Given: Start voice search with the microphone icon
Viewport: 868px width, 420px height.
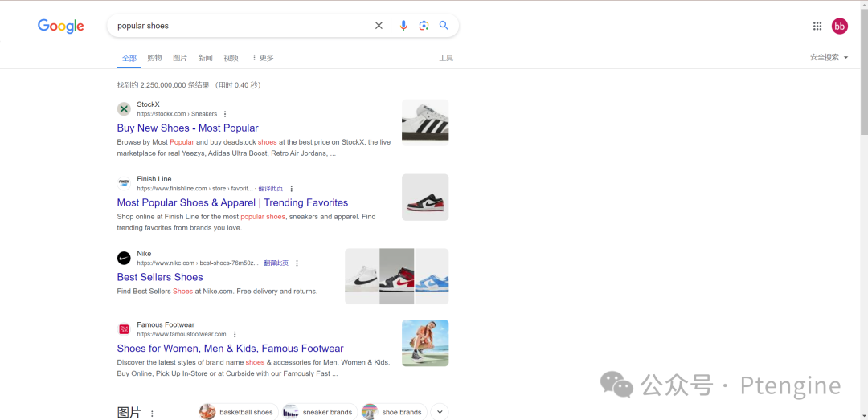Looking at the screenshot, I should coord(403,26).
